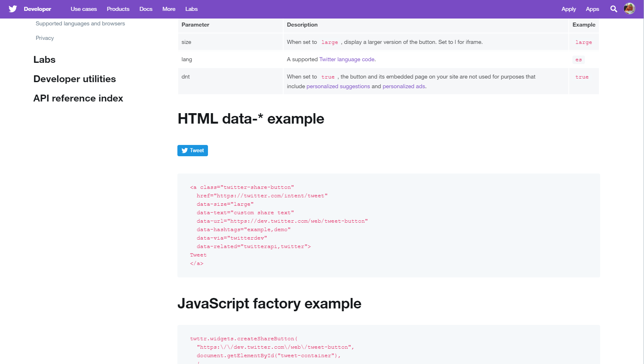Click the data-via="twitterdev" code line

point(232,238)
